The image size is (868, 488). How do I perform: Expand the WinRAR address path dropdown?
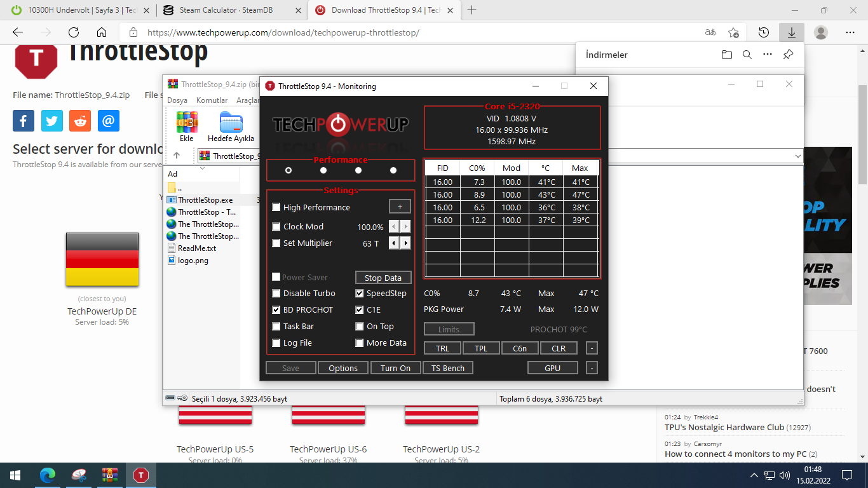tap(798, 156)
